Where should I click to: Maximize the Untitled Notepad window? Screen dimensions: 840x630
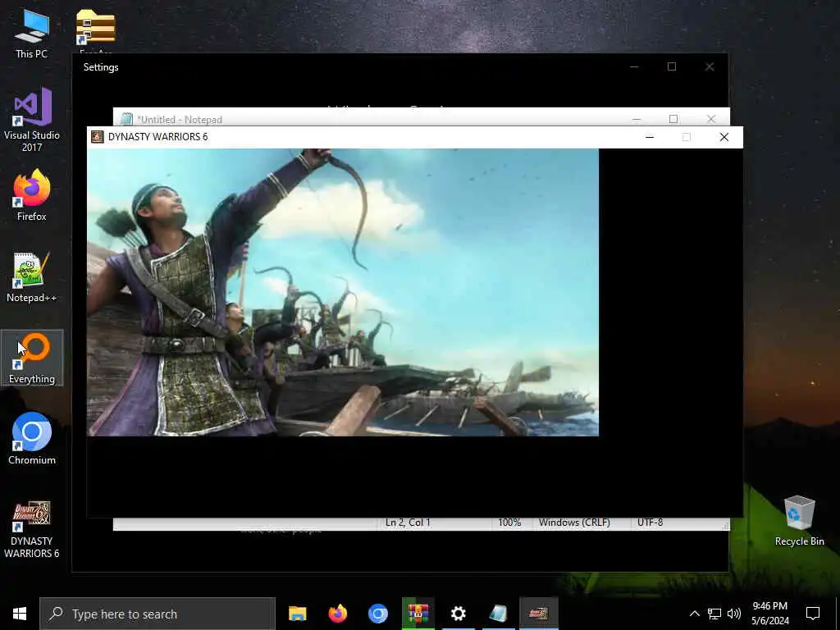673,118
